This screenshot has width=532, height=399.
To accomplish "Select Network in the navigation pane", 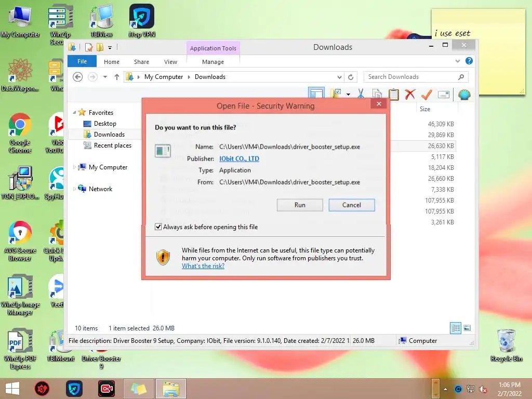I will [x=100, y=189].
